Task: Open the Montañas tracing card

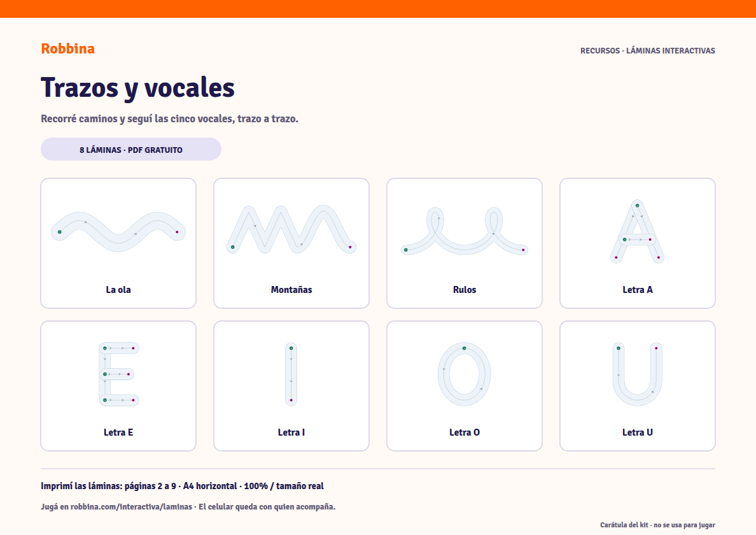Action: [x=291, y=243]
